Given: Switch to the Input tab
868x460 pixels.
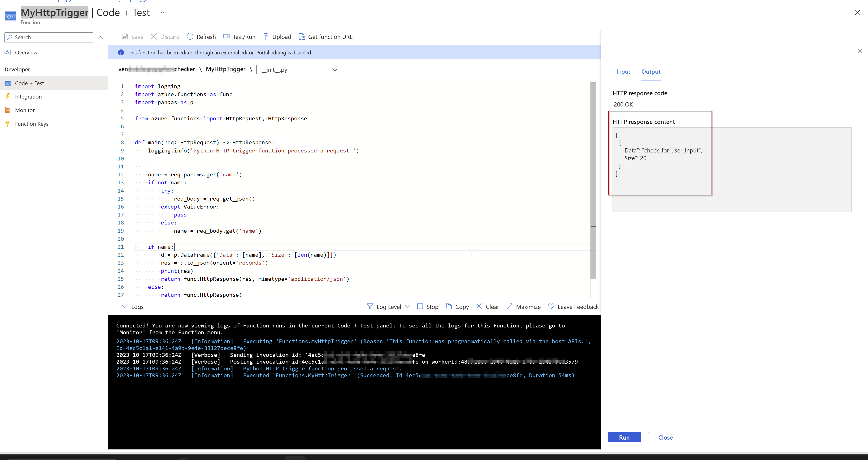Looking at the screenshot, I should pos(623,72).
